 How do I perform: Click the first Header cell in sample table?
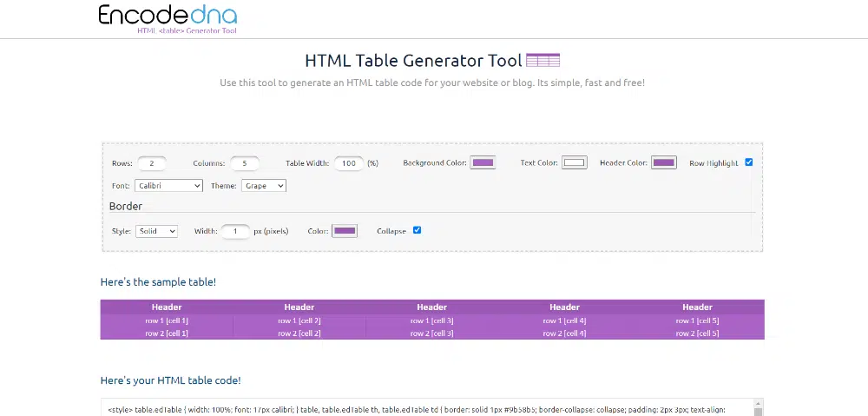click(x=167, y=307)
